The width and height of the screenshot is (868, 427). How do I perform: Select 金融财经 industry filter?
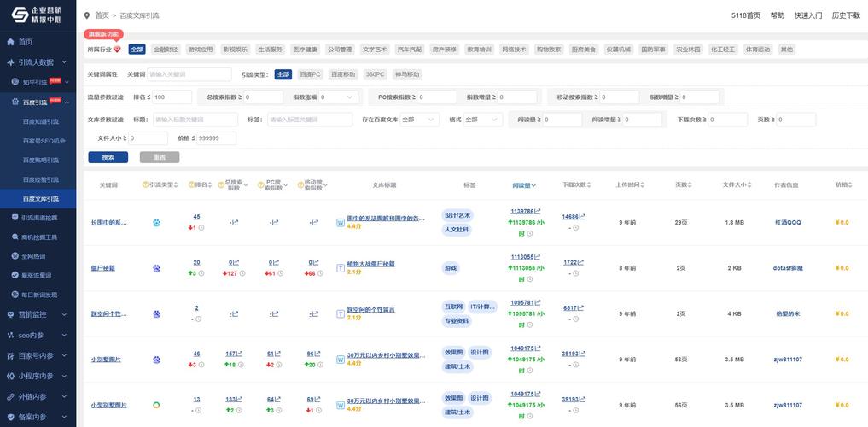coord(166,50)
